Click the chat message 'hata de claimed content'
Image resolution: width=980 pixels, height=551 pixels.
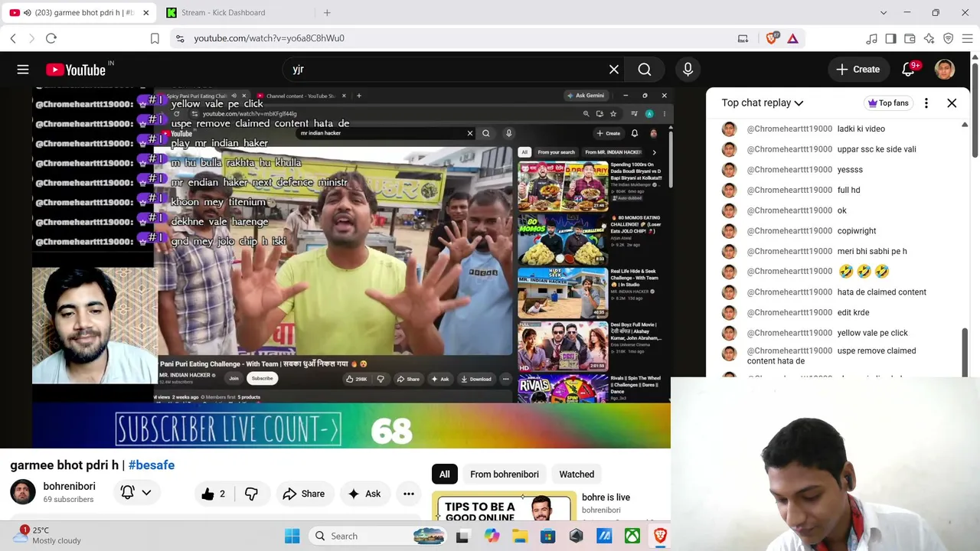(882, 292)
